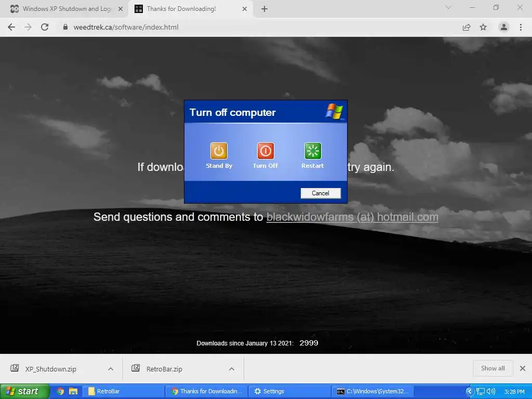Click the browser forward arrow
This screenshot has width=532, height=399.
coord(28,27)
